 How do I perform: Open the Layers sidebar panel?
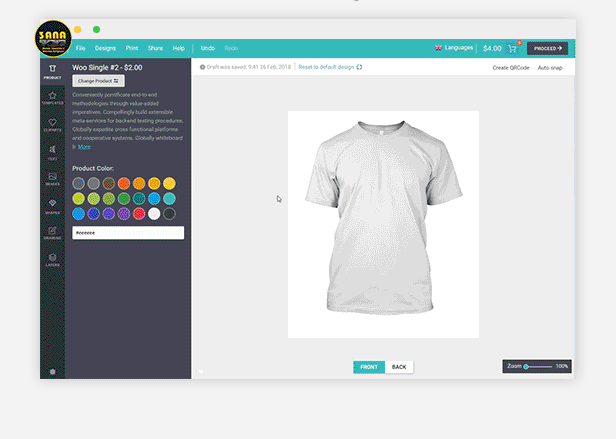pyautogui.click(x=52, y=260)
